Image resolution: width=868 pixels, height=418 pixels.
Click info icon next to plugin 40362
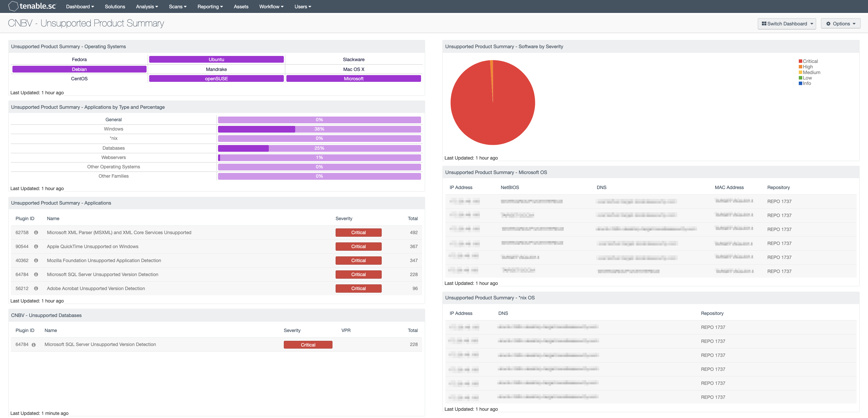coord(36,261)
